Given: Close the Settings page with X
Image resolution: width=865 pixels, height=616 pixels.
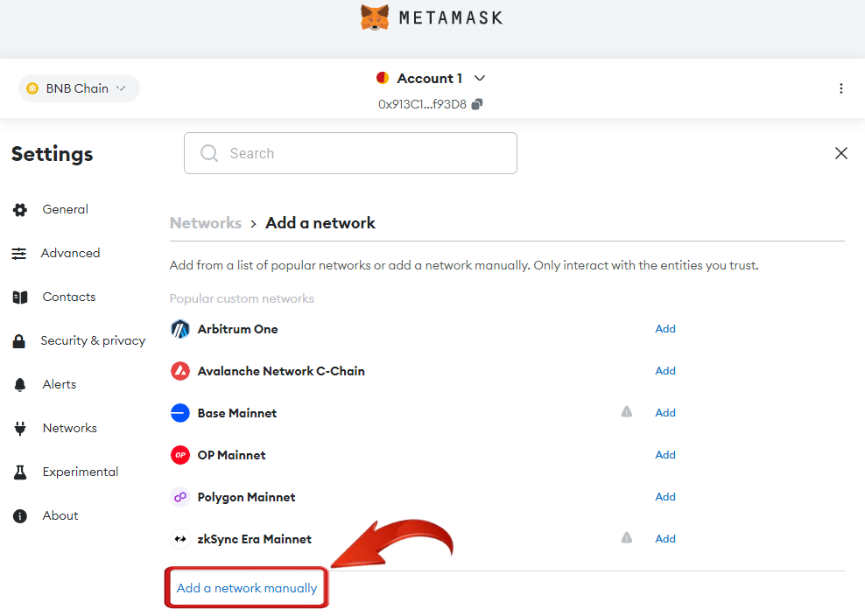Looking at the screenshot, I should click(x=840, y=153).
